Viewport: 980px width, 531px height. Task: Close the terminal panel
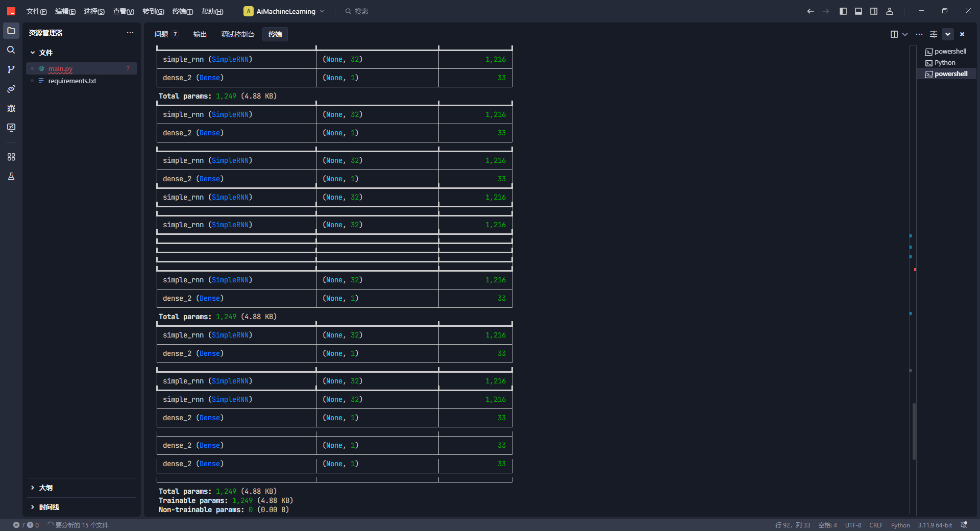962,34
